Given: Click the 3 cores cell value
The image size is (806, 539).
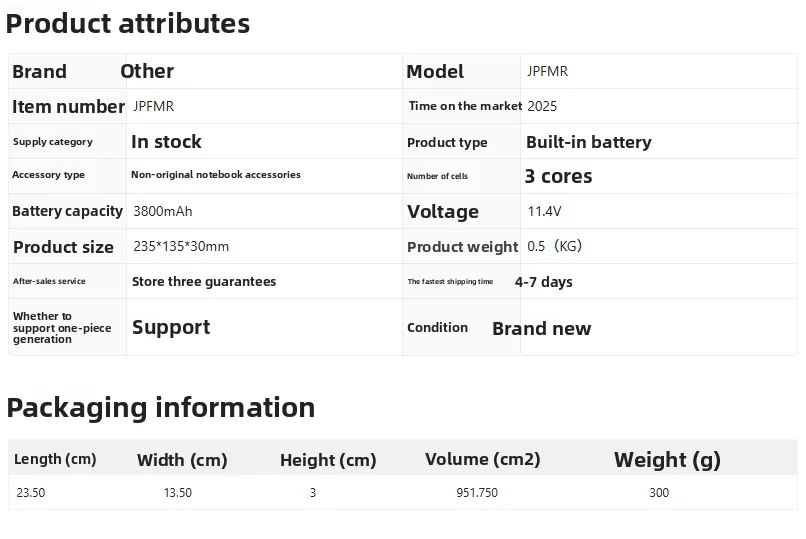Looking at the screenshot, I should point(558,176).
